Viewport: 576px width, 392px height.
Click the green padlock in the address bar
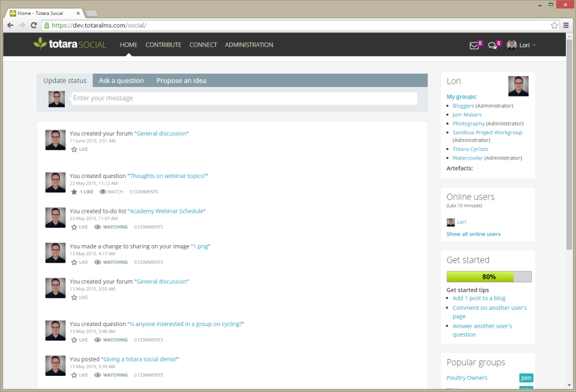coord(47,25)
